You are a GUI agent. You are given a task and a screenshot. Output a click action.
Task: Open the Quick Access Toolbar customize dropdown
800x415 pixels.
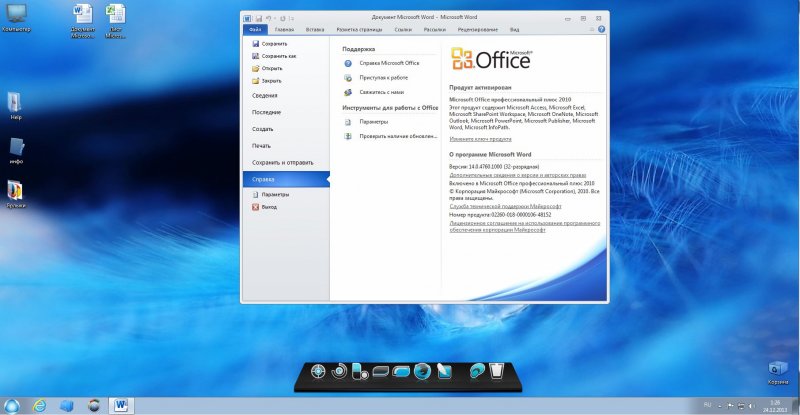[292, 18]
